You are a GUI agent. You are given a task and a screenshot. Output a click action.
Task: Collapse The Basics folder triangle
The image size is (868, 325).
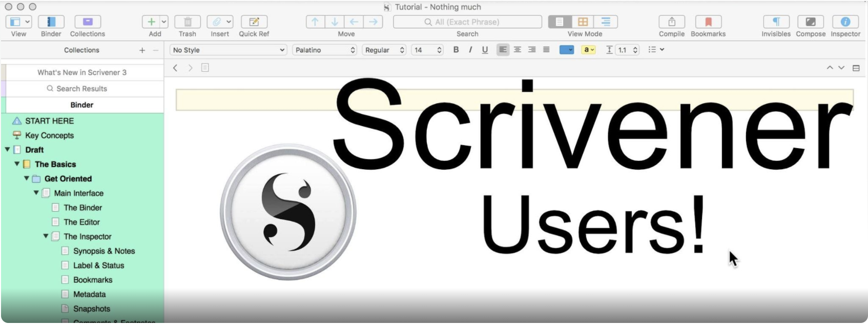tap(17, 164)
